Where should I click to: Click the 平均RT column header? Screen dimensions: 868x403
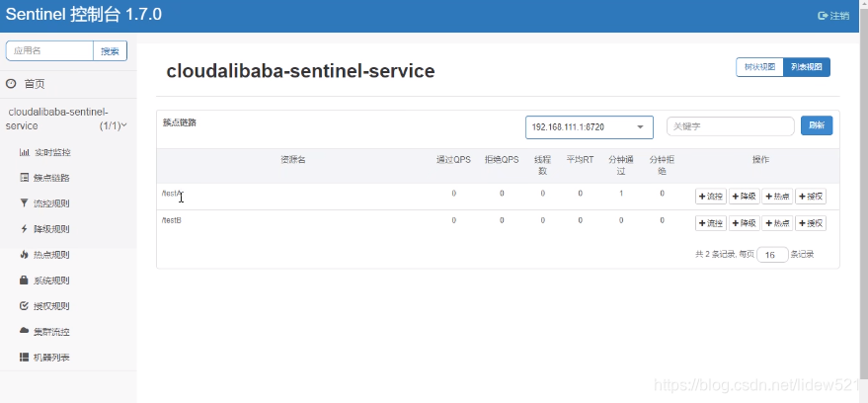click(580, 159)
